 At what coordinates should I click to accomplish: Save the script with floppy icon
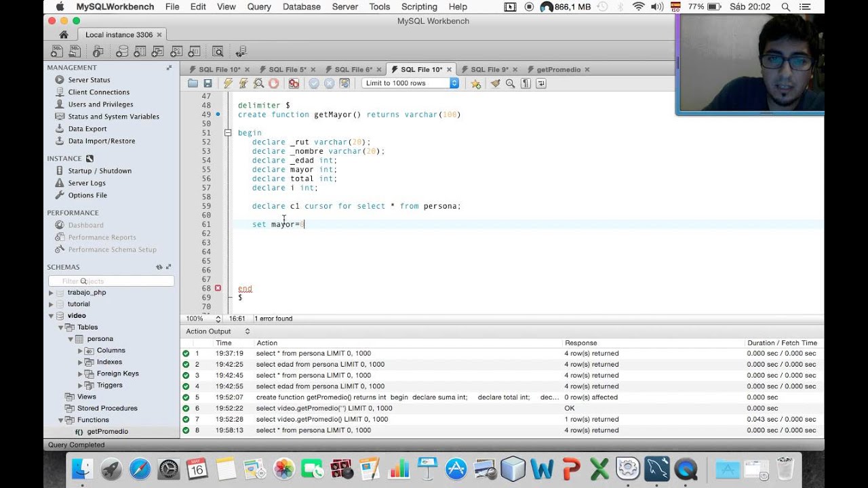208,83
